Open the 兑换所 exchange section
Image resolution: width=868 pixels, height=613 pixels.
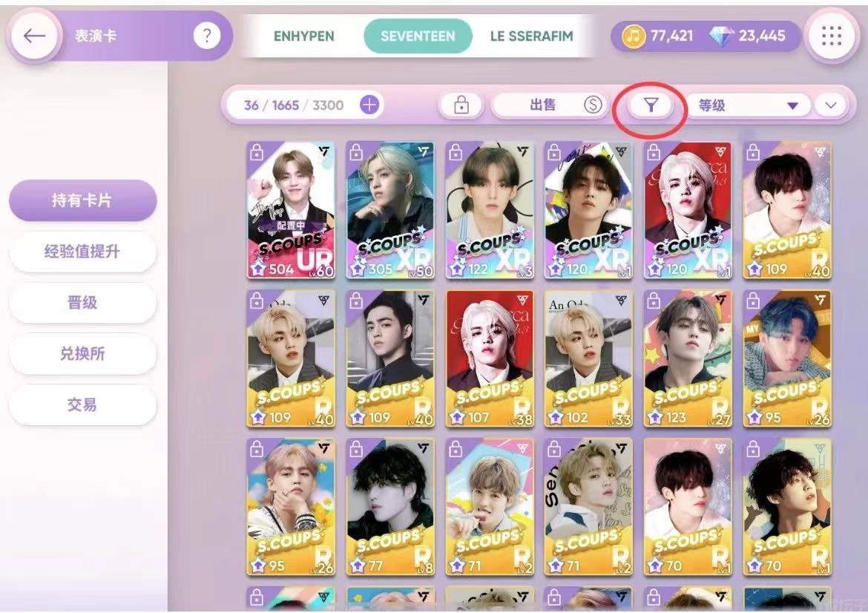[x=82, y=353]
